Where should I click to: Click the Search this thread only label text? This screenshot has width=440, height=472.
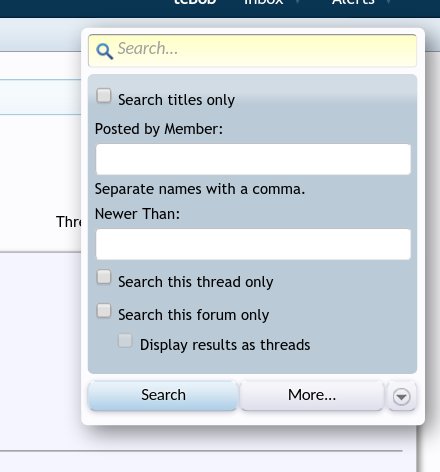[196, 282]
